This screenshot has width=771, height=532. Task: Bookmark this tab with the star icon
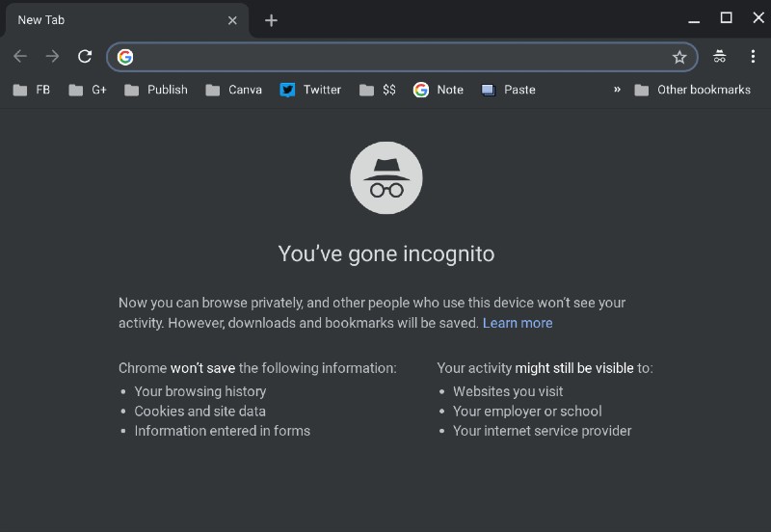(679, 57)
